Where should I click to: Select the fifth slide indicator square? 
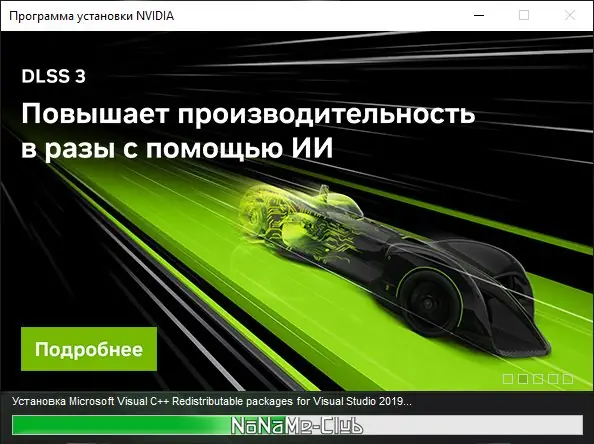pos(567,379)
